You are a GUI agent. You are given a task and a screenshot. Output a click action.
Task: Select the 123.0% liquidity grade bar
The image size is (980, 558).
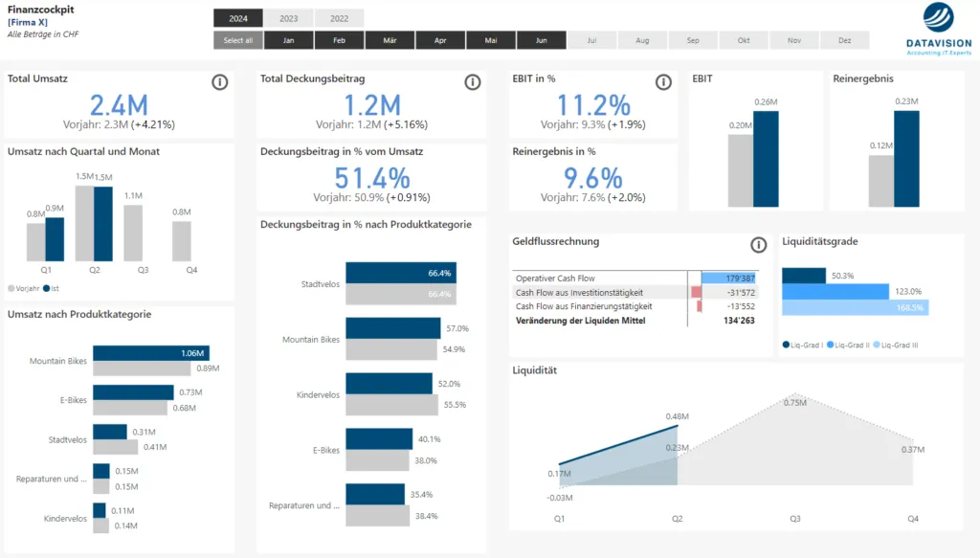click(x=835, y=291)
